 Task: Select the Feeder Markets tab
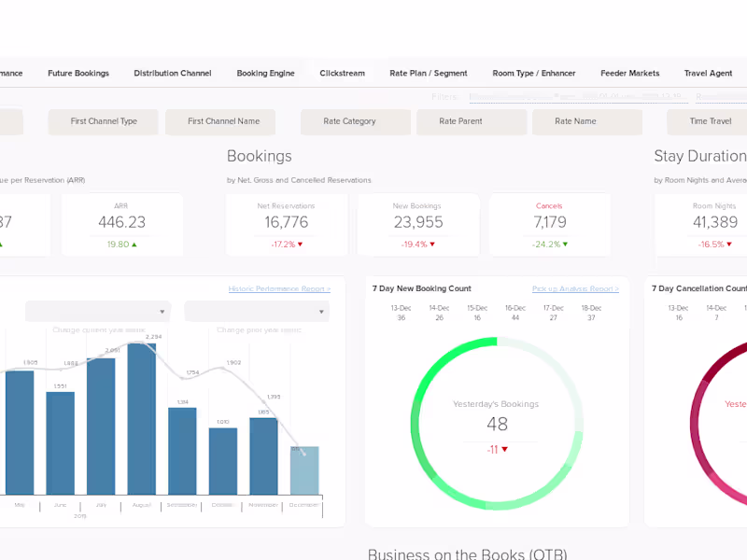pos(629,73)
